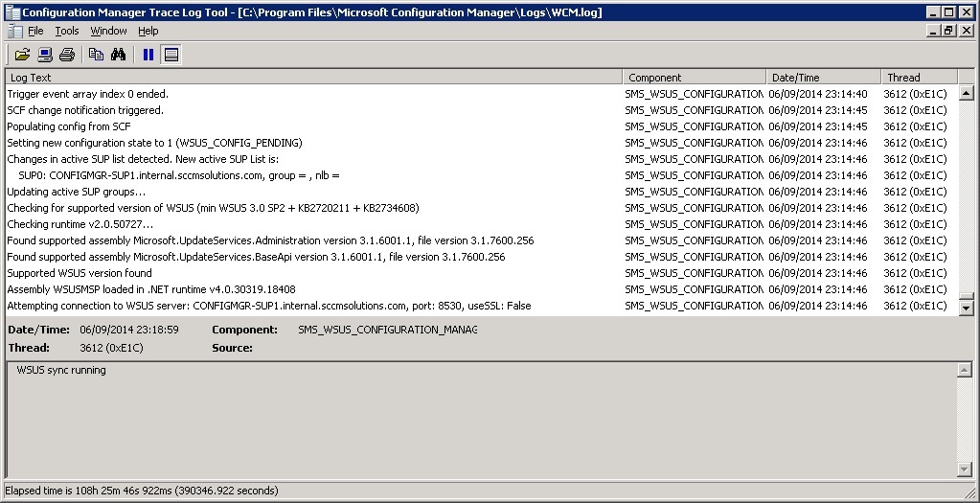Image resolution: width=980 pixels, height=503 pixels.
Task: Toggle the Show/Hide Details pane icon
Action: click(x=171, y=55)
